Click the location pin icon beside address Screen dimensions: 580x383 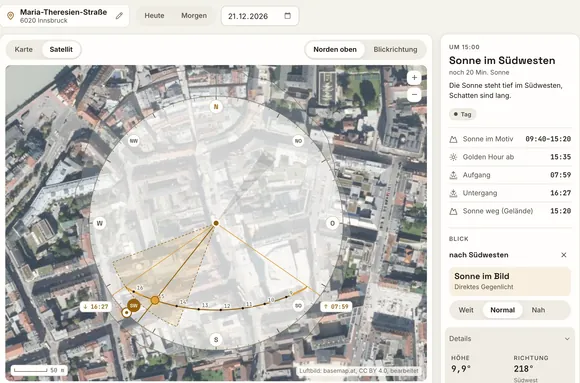pos(10,16)
